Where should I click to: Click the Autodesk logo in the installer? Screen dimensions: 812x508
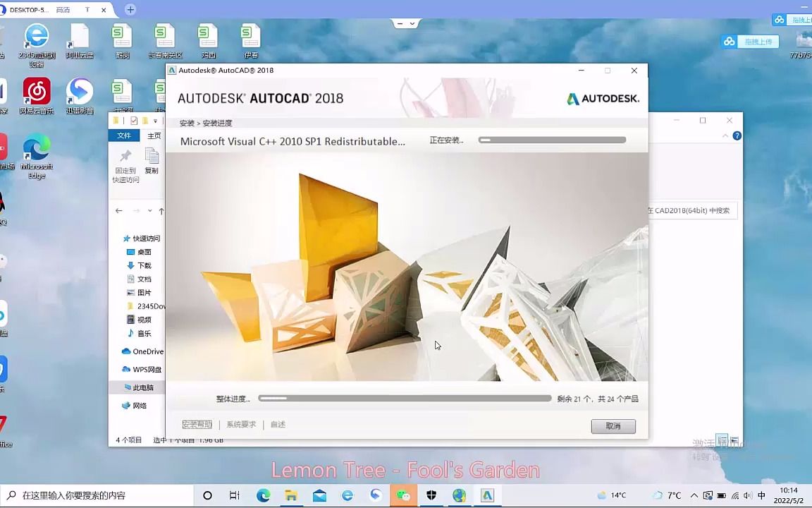point(603,98)
